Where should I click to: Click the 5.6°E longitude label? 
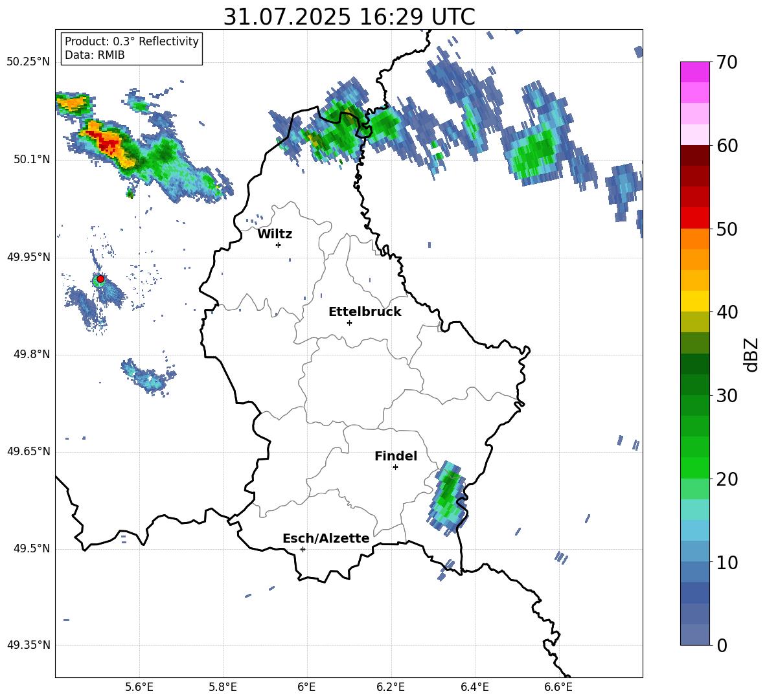point(139,687)
